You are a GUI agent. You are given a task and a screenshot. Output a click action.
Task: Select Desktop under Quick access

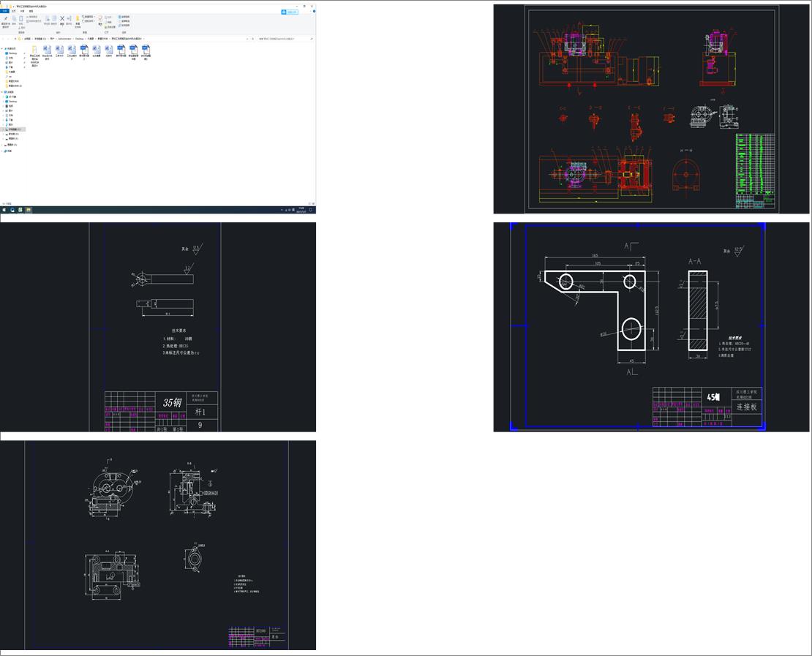(x=12, y=53)
